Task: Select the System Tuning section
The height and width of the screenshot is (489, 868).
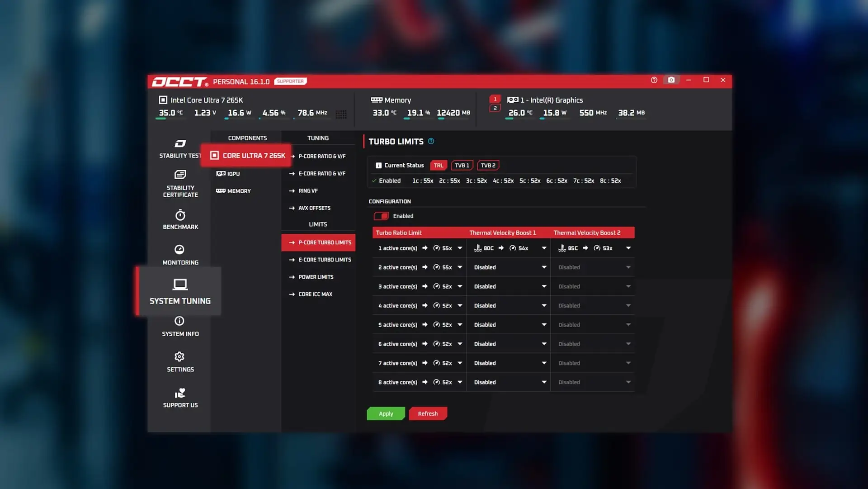Action: [x=180, y=291]
